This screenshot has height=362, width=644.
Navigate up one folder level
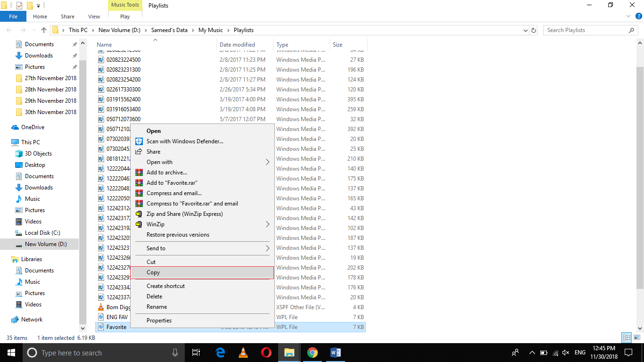point(43,30)
